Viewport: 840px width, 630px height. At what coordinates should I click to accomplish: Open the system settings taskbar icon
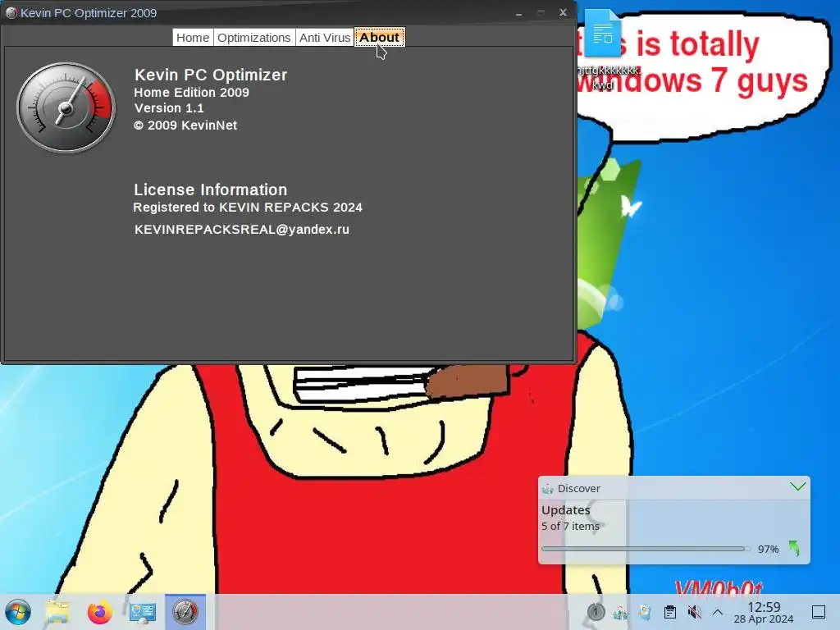[x=143, y=612]
